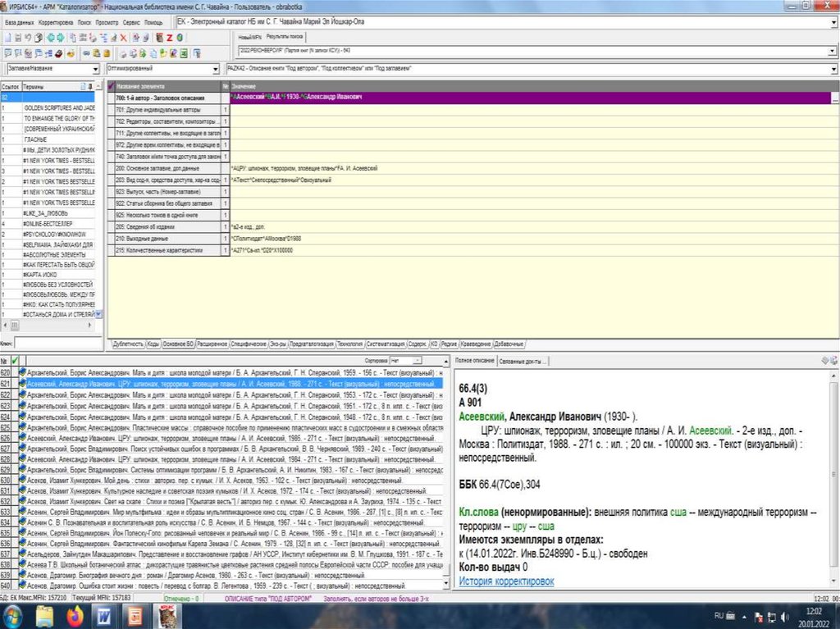Screen dimensions: 840x629
Task: Click the small sheet icon in the terms list header
Action: coord(83,86)
